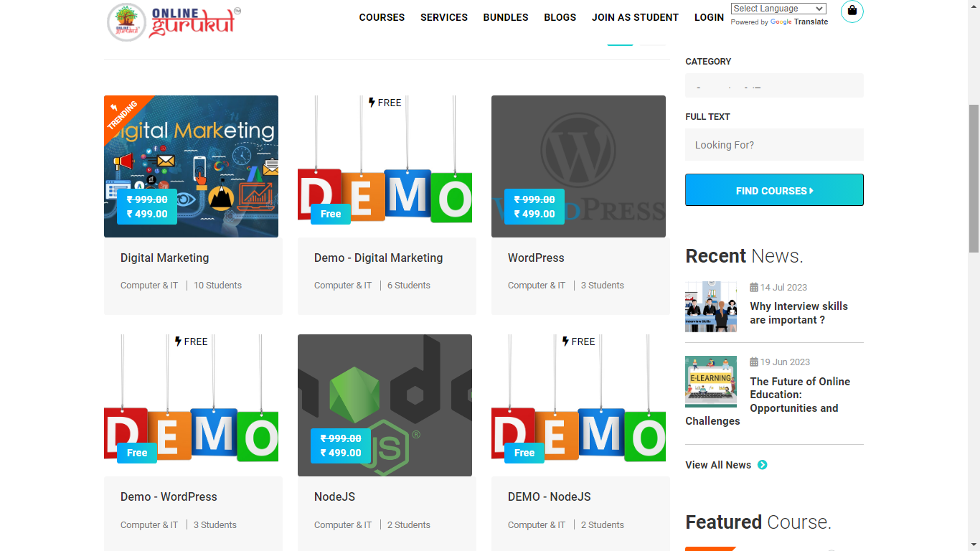
Task: Open the Digital Marketing course thumbnail
Action: (191, 166)
